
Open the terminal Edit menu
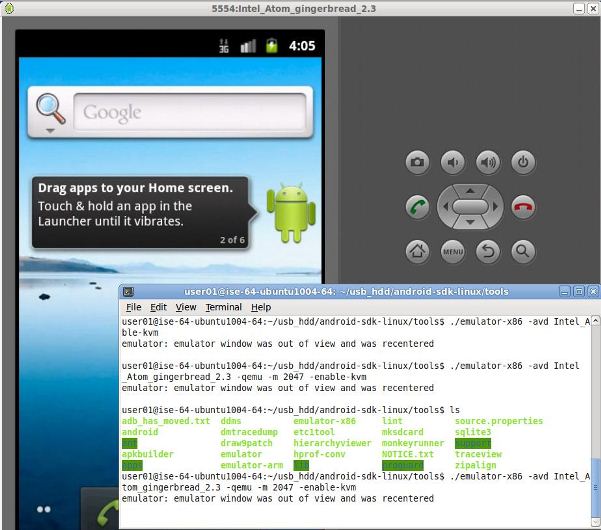click(x=159, y=307)
